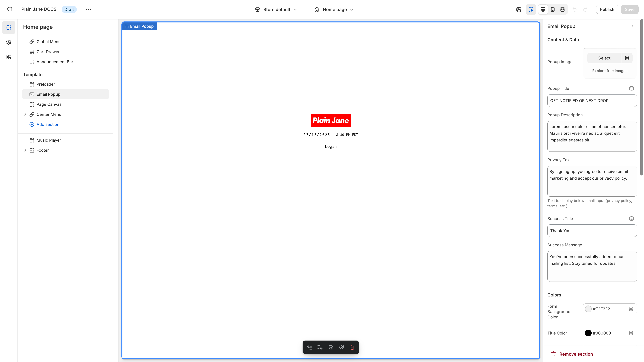Viewport: 644px width, 362px height.
Task: Open the Store default dropdown
Action: click(x=276, y=9)
